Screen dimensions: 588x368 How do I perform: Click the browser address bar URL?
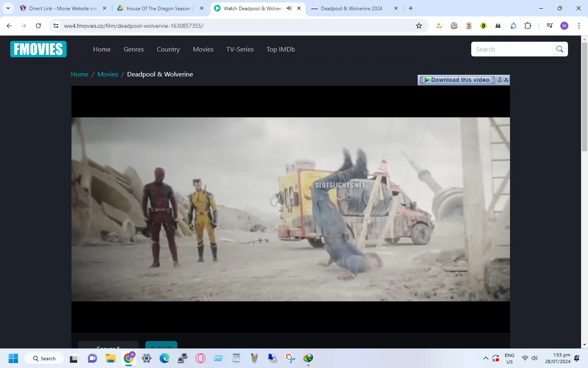[x=134, y=26]
